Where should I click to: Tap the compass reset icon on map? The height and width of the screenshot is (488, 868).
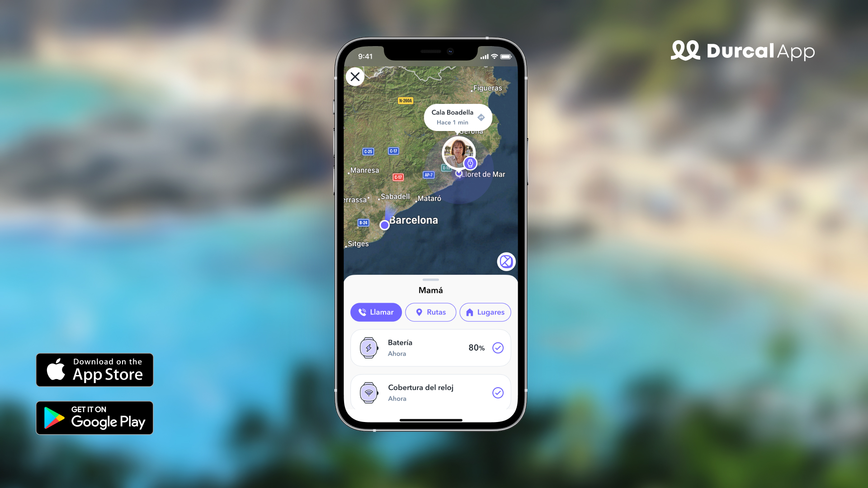coord(506,262)
